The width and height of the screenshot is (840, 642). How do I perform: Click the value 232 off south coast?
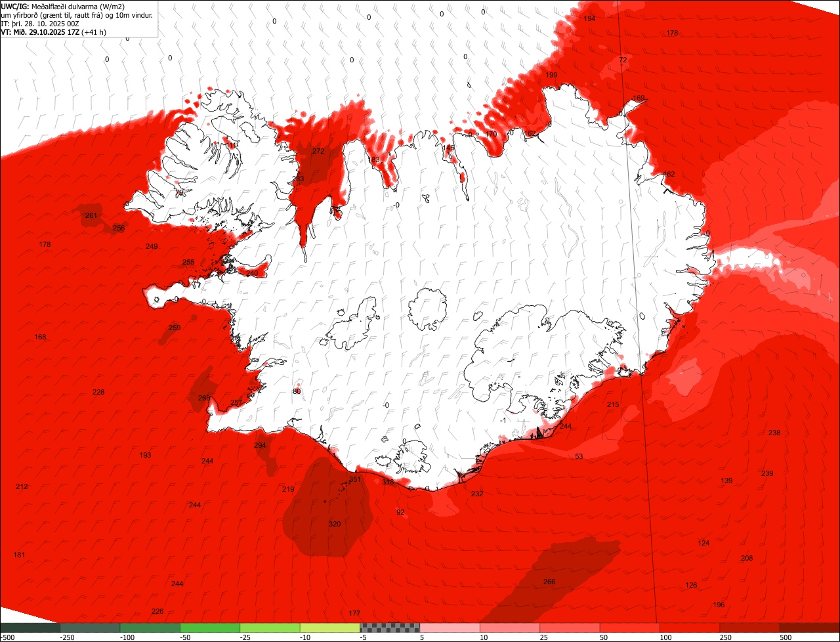(x=477, y=494)
